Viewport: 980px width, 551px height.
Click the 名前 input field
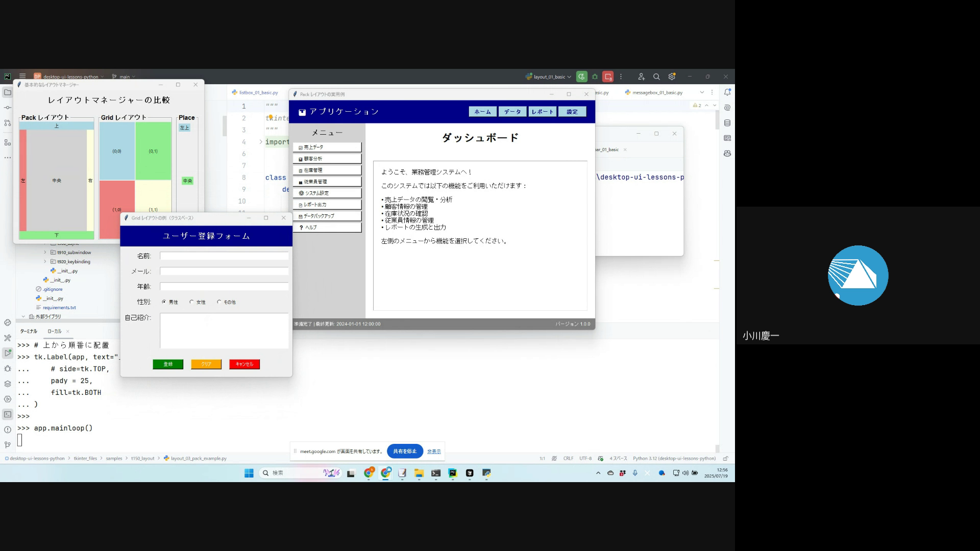pyautogui.click(x=224, y=256)
